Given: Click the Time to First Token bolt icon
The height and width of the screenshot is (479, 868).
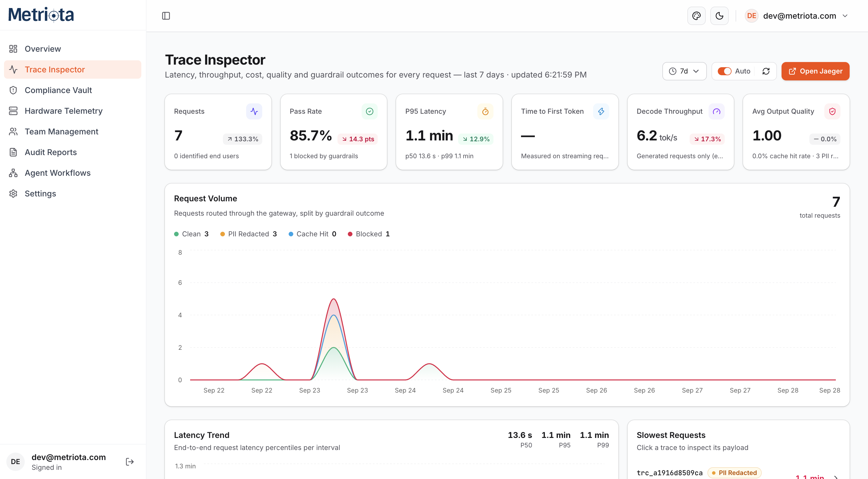Looking at the screenshot, I should (x=601, y=111).
